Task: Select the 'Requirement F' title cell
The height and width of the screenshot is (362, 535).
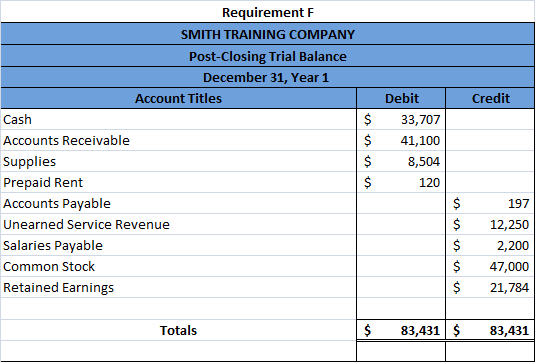Action: [268, 12]
